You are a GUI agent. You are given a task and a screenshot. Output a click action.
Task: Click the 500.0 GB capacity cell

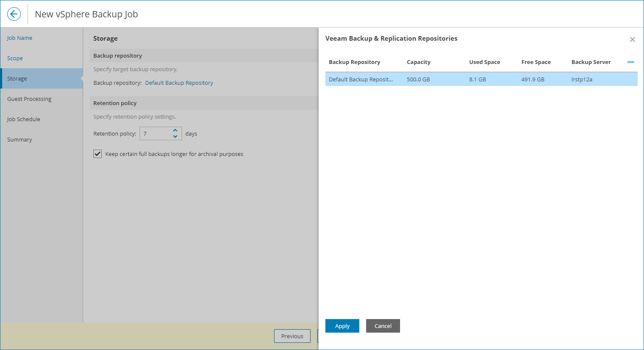[418, 79]
